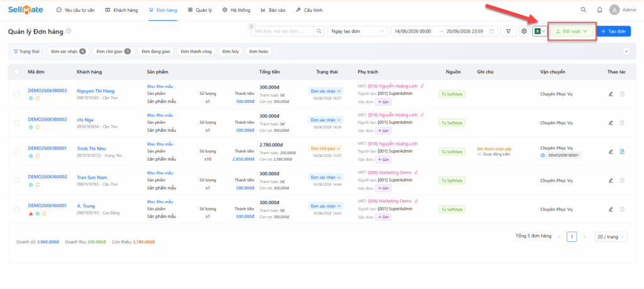Focus the Mã đơn, mã vận đơn search field
Image resolution: width=644 pixels, height=289 pixels.
282,31
